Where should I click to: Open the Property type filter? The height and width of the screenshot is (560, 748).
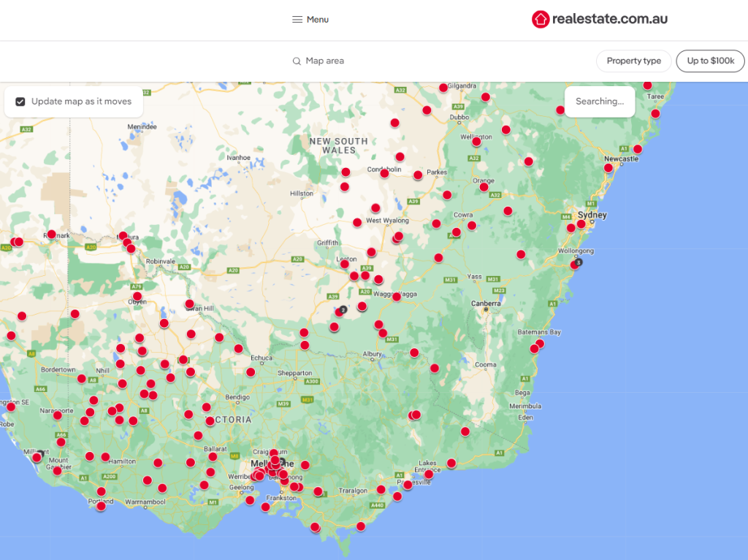(633, 61)
